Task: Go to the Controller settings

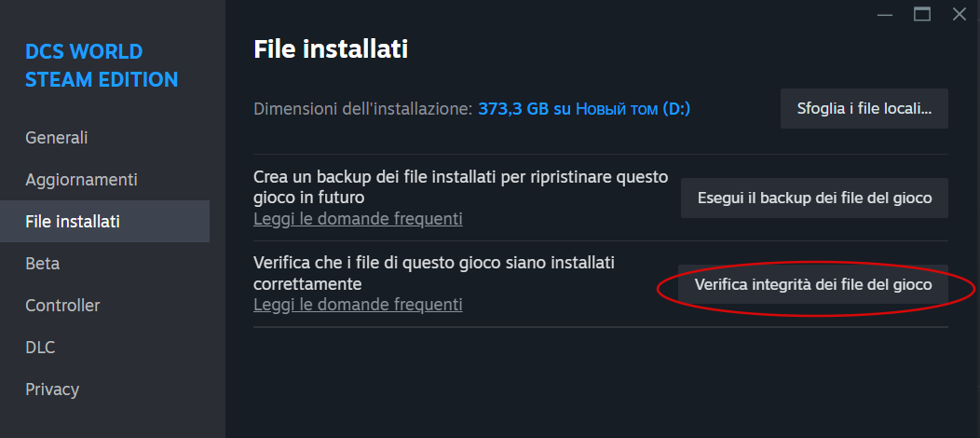Action: [62, 306]
